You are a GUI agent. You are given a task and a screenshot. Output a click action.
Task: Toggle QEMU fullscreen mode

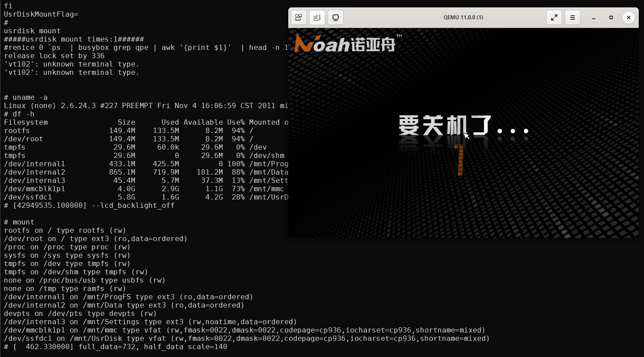[554, 17]
